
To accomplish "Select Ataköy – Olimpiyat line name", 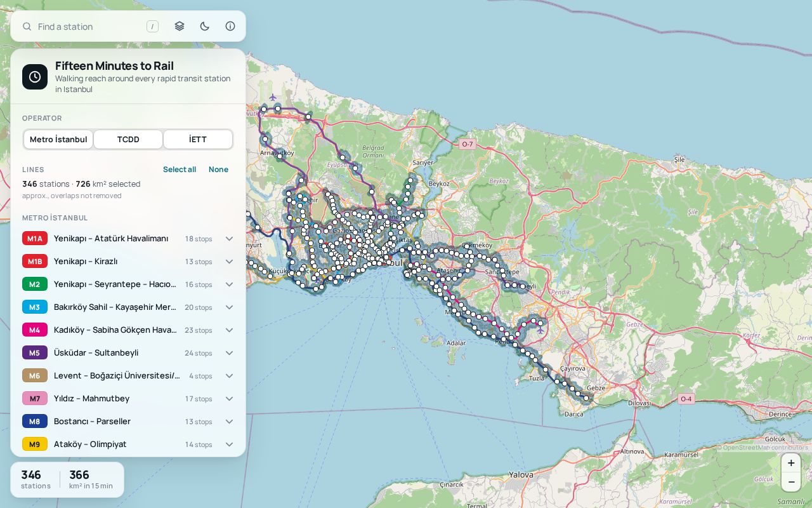I will 90,444.
